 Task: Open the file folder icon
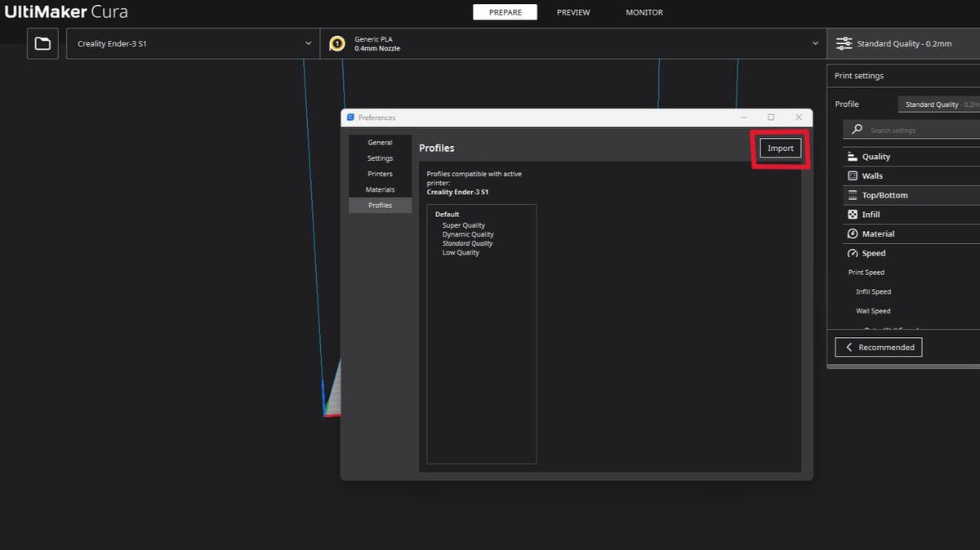point(42,43)
